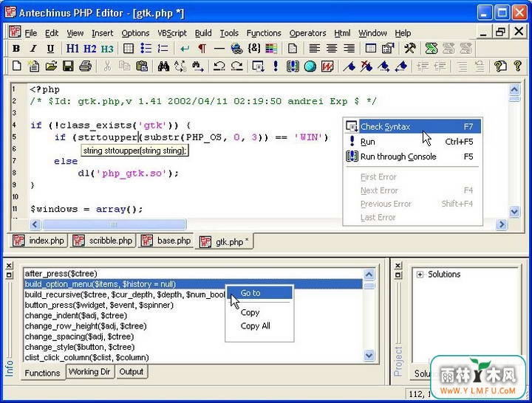Image resolution: width=532 pixels, height=403 pixels.
Task: Close the Info panel with its X
Action: (x=9, y=266)
